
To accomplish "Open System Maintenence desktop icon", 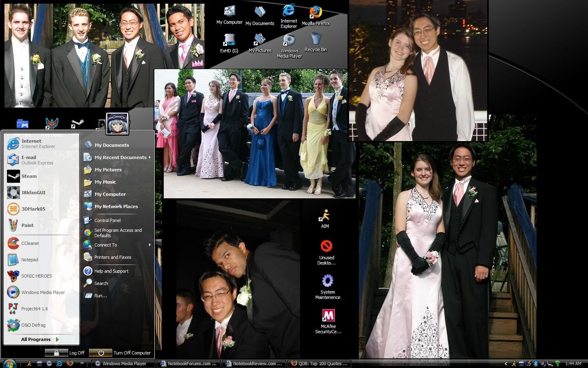I will coord(327,287).
